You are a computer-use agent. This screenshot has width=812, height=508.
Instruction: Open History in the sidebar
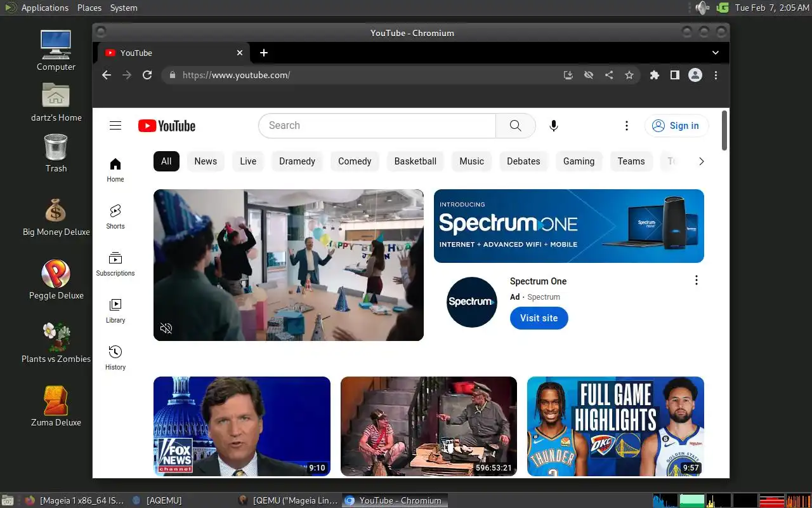point(115,358)
